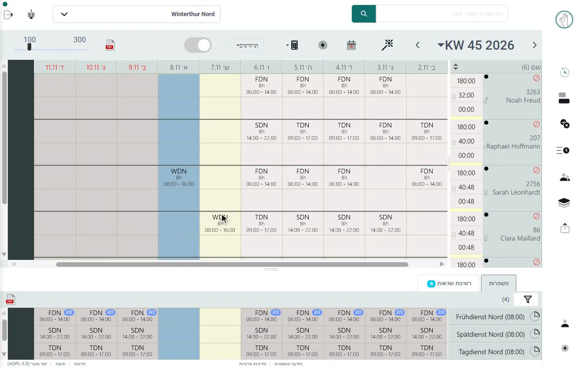Screen dimensions: 588x368
Task: Go to the previous week with left chevron
Action: pos(418,45)
